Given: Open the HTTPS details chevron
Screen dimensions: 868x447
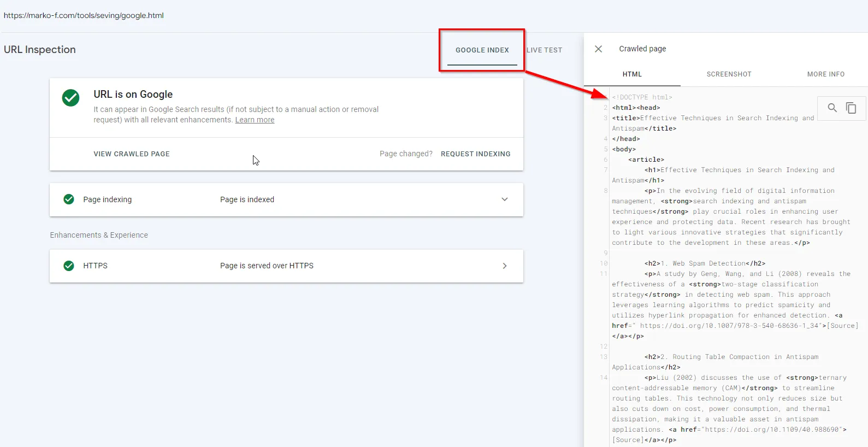Looking at the screenshot, I should 505,266.
